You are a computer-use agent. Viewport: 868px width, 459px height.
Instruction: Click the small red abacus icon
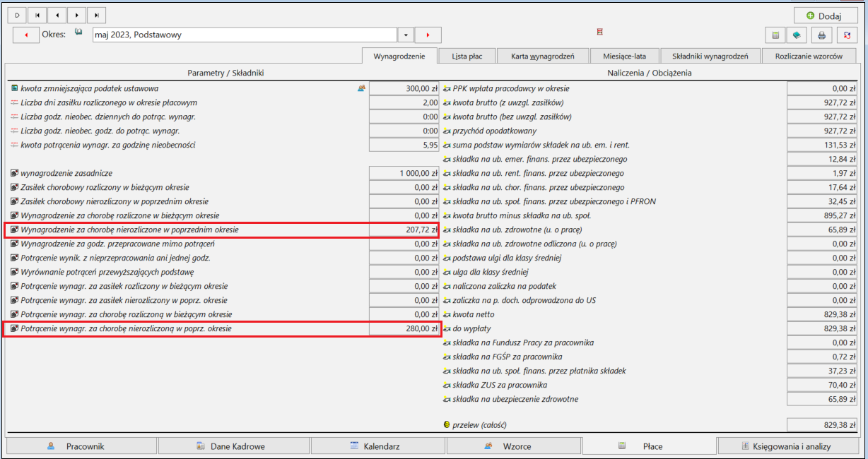599,32
